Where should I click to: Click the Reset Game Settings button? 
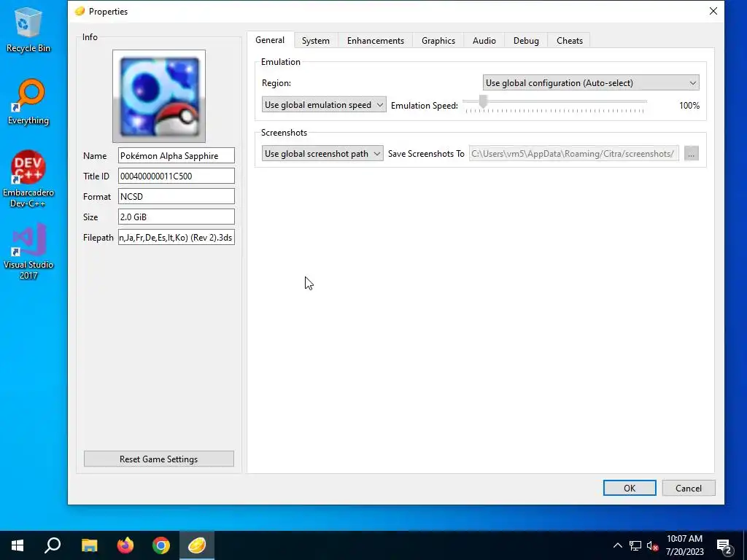pyautogui.click(x=158, y=459)
